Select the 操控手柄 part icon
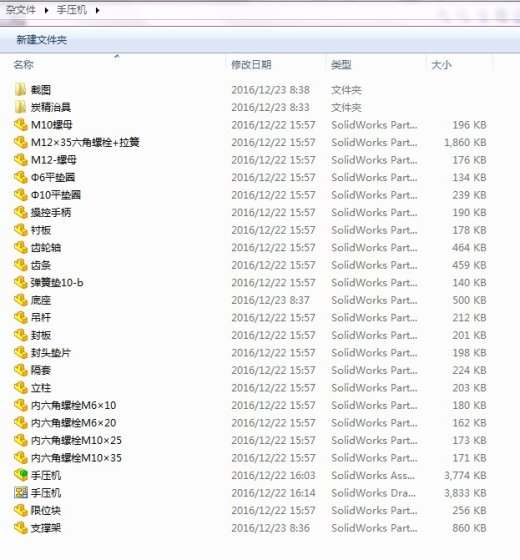This screenshot has height=560, width=520. coord(21,212)
